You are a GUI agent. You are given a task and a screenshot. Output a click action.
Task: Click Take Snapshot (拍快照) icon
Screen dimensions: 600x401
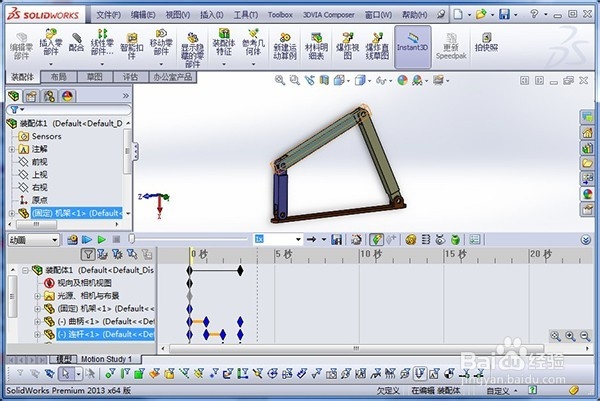pos(486,42)
